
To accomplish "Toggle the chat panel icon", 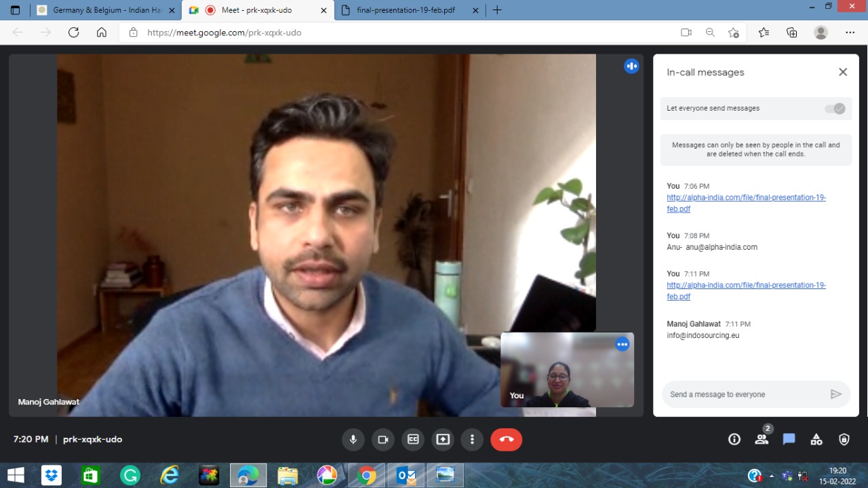I will point(789,439).
